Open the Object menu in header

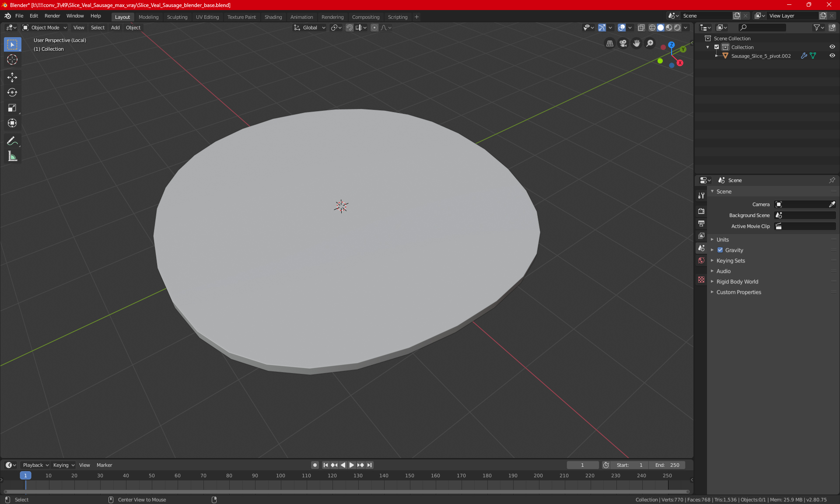(x=133, y=28)
